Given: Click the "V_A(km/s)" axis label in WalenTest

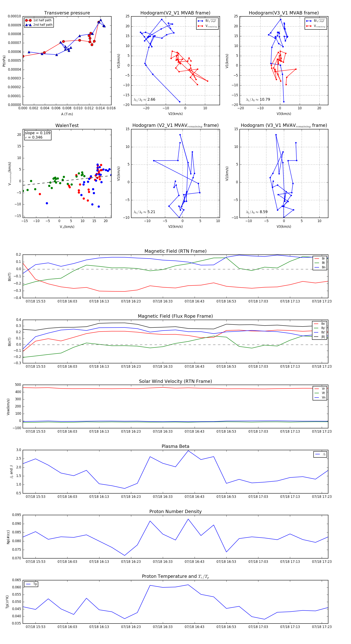Looking at the screenshot, I should point(67,227).
